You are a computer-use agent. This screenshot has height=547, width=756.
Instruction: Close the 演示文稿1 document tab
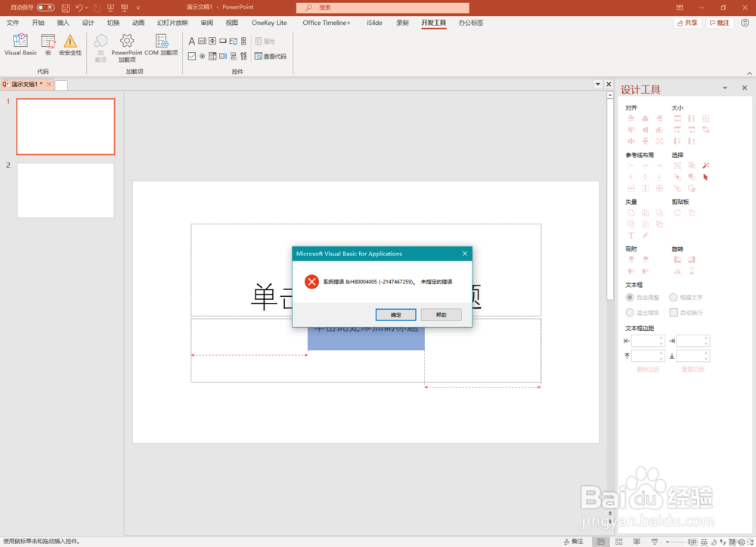(48, 85)
